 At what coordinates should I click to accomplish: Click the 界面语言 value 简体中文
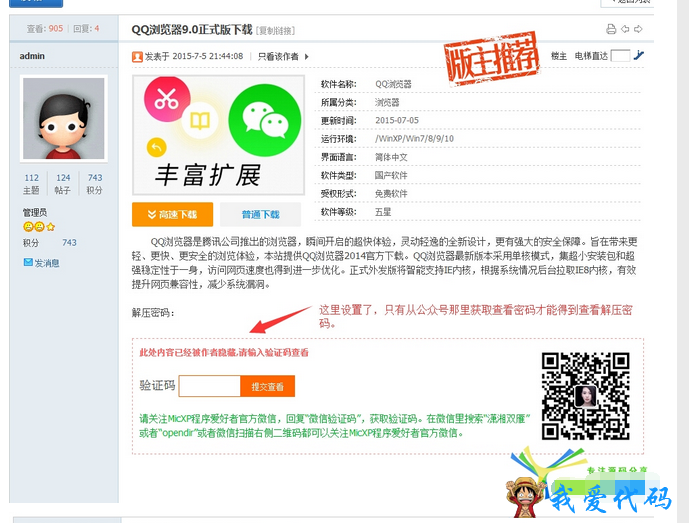(x=391, y=157)
